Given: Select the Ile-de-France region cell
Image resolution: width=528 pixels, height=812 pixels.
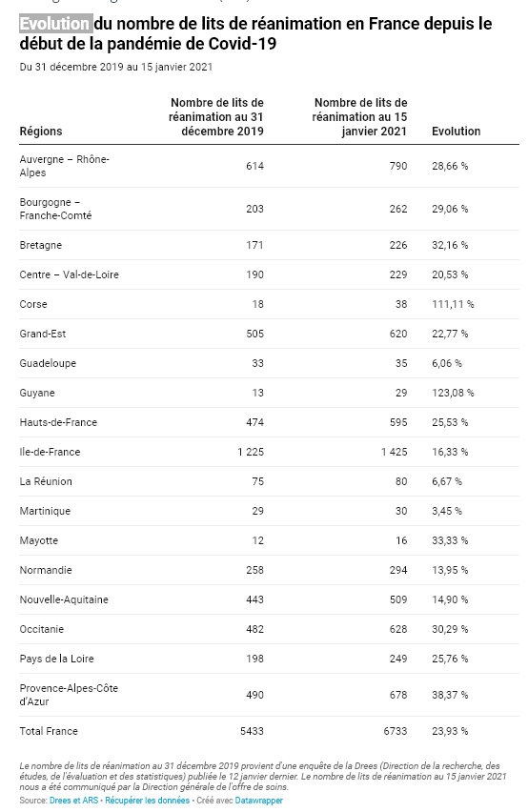Looking at the screenshot, I should [50, 452].
